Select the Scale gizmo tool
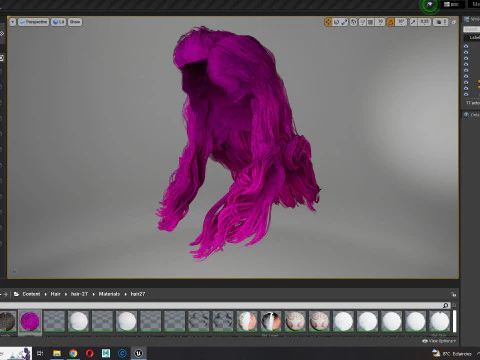The height and width of the screenshot is (360, 480). (x=344, y=22)
